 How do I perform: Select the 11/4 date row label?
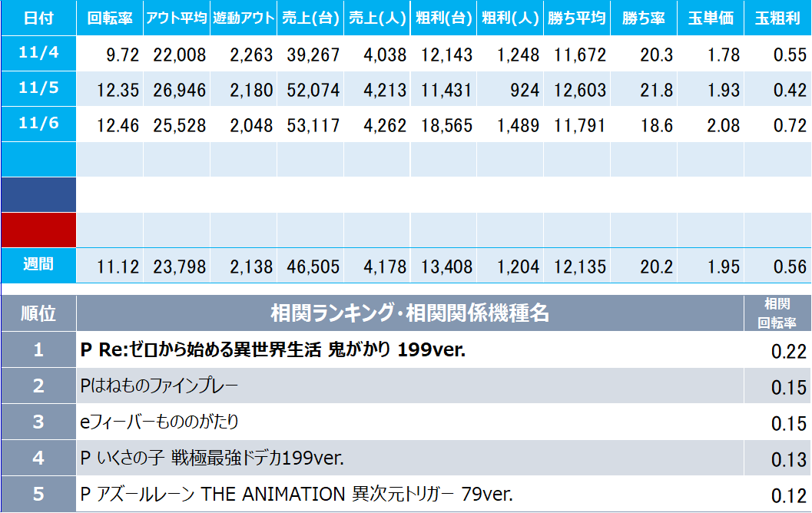pos(38,54)
